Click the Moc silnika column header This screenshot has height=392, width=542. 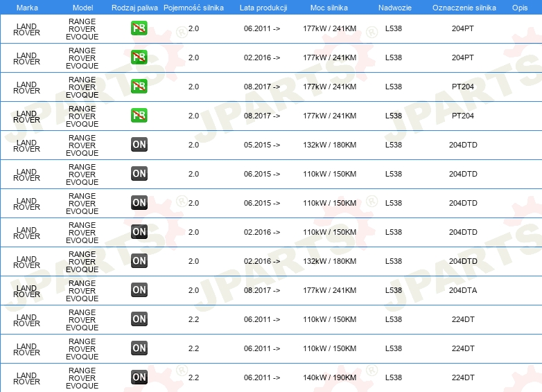[329, 8]
